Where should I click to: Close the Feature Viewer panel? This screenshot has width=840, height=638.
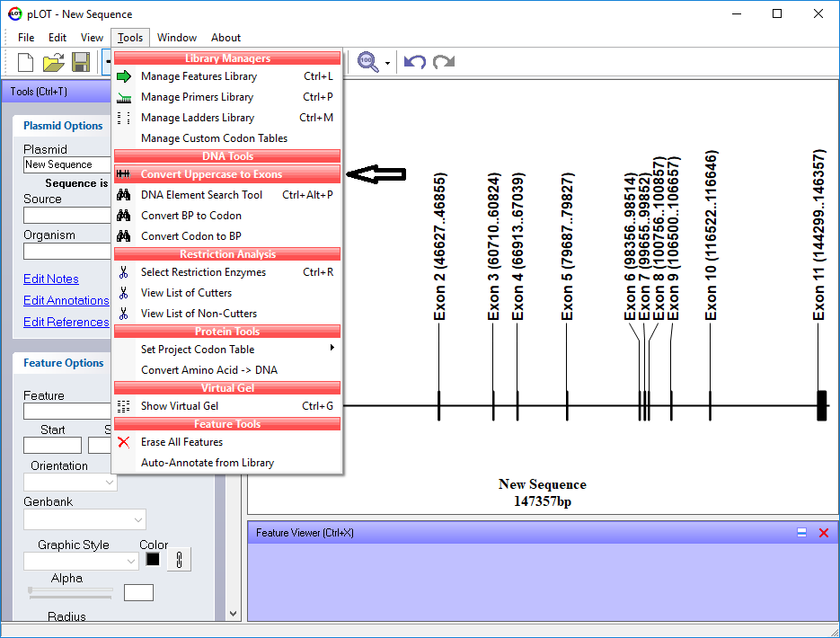click(x=823, y=533)
